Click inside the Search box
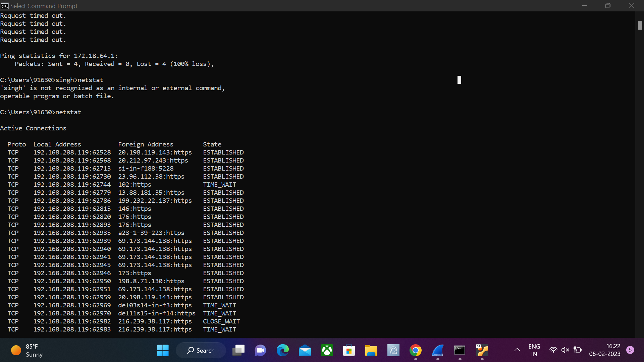This screenshot has width=644, height=362. (201, 350)
